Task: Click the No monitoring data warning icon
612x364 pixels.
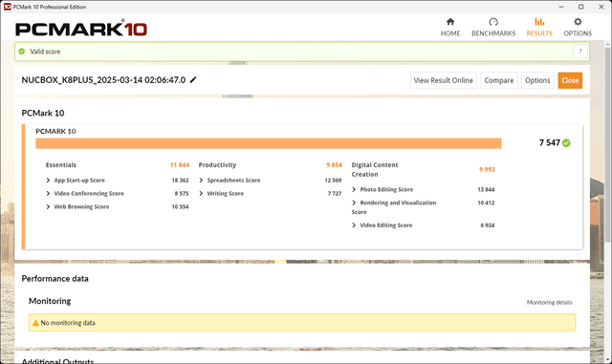Action: pos(35,323)
